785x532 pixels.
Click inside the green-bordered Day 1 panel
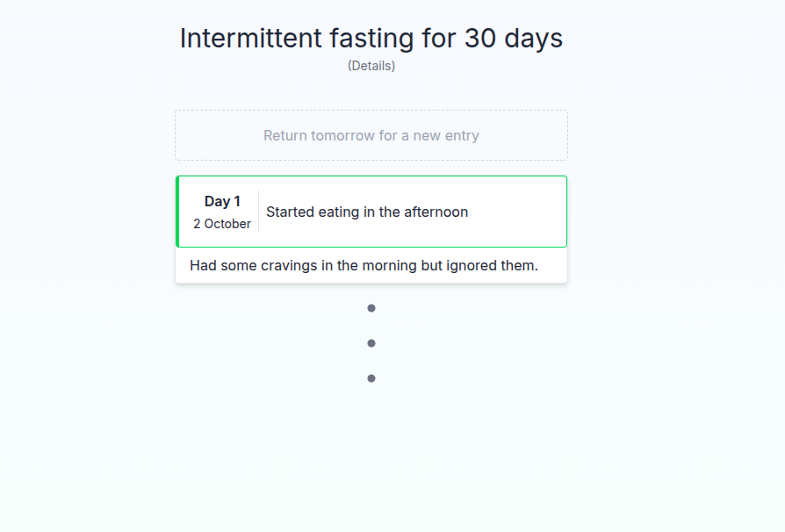(x=371, y=212)
